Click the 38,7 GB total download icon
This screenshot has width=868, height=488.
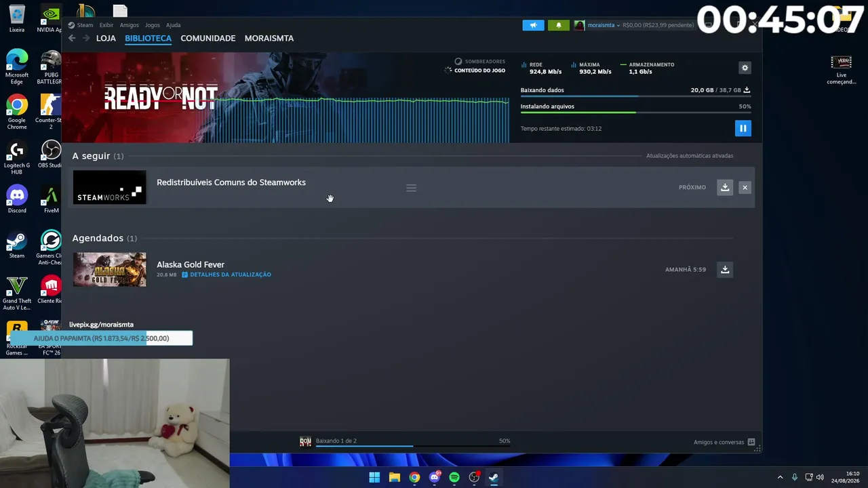tap(747, 89)
